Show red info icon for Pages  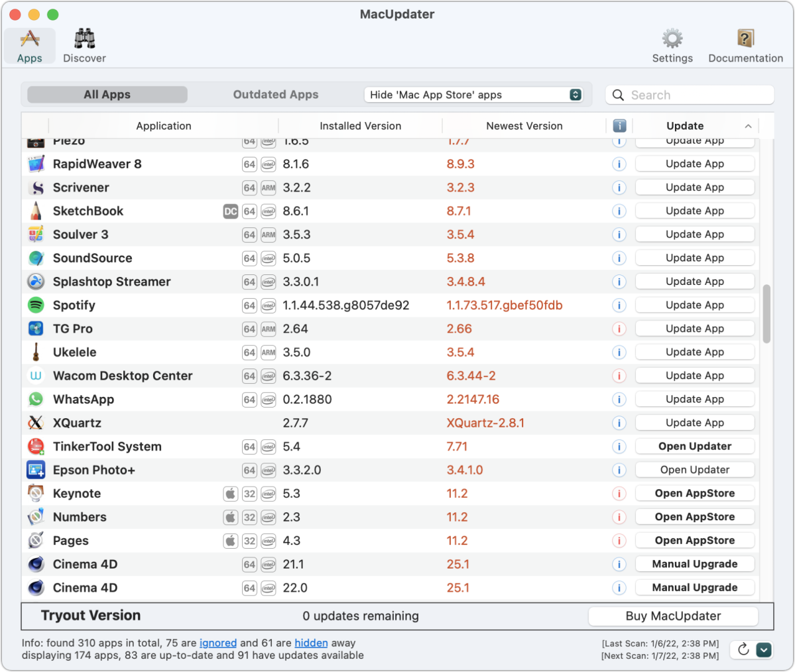coord(619,541)
